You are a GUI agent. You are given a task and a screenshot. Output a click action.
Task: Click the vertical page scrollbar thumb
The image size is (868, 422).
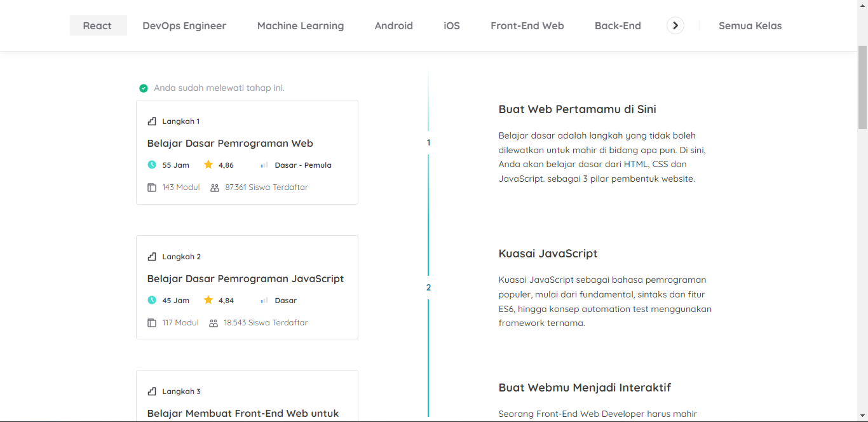862,88
